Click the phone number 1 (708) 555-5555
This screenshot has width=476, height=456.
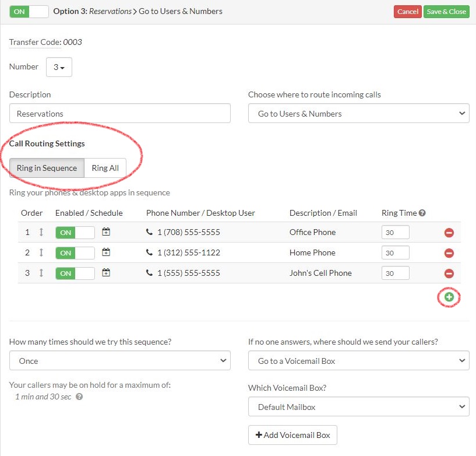[x=189, y=232]
